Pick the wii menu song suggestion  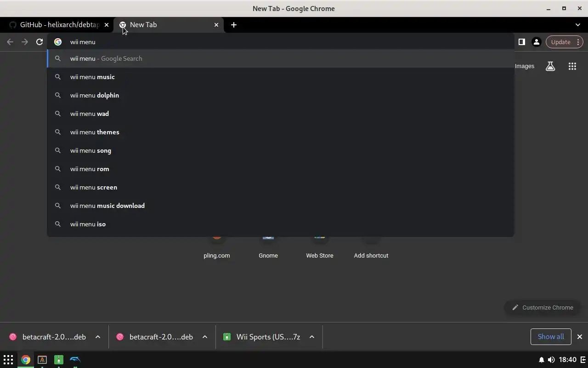point(280,150)
